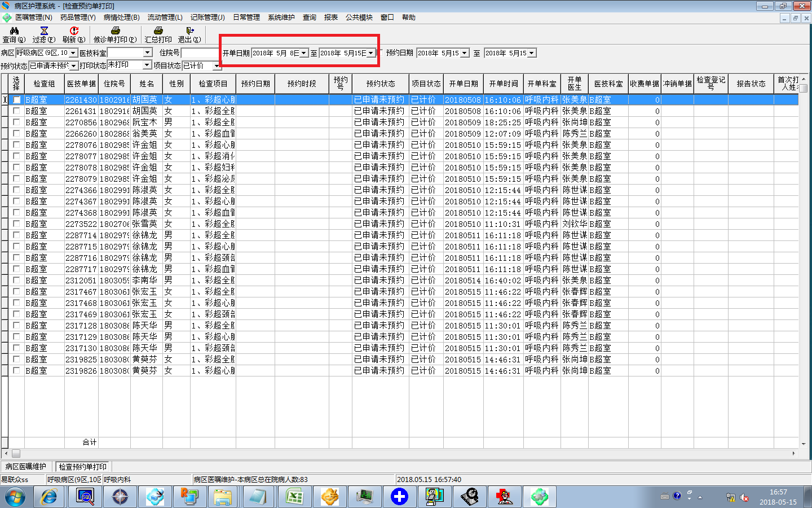The width and height of the screenshot is (812, 508).
Task: Click the blue help tray icon
Action: pos(677,496)
